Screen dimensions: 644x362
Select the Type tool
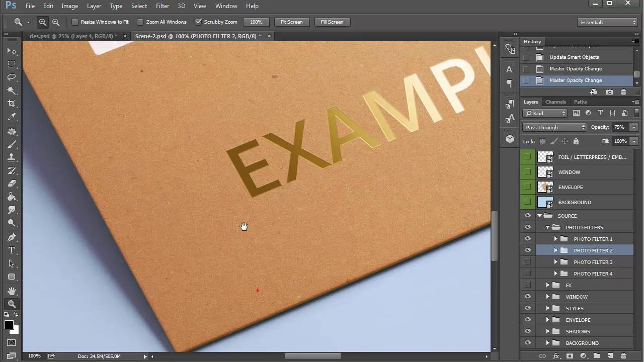pyautogui.click(x=12, y=250)
